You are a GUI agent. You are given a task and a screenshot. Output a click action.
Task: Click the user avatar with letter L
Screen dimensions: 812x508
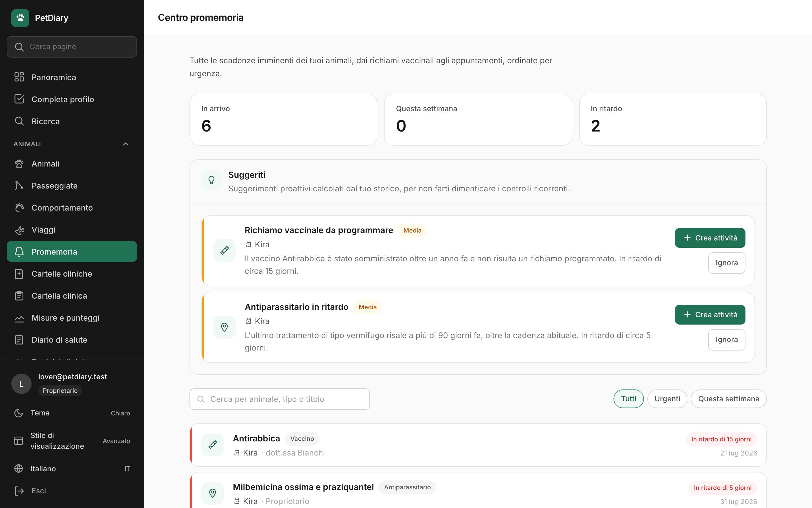tap(21, 384)
